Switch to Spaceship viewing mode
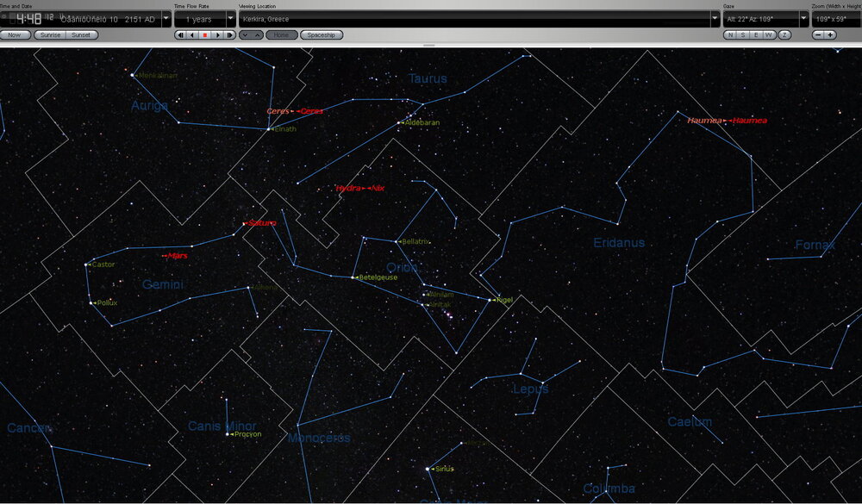This screenshot has height=504, width=862. 322,35
